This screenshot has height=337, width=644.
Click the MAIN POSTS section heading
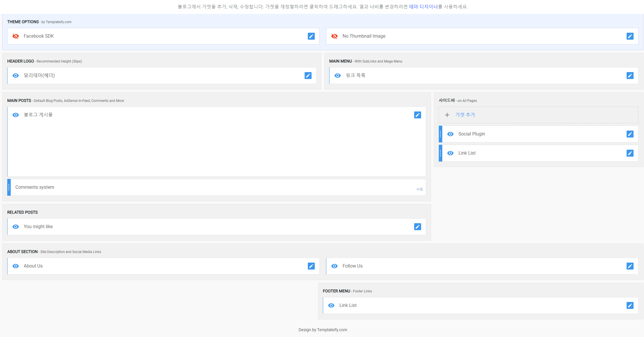(x=19, y=101)
